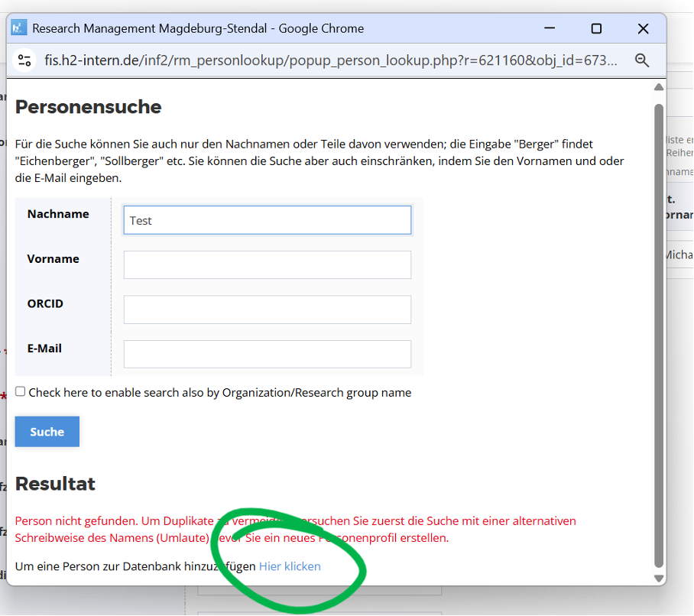Enable search by Organization/Research group name

coord(21,391)
